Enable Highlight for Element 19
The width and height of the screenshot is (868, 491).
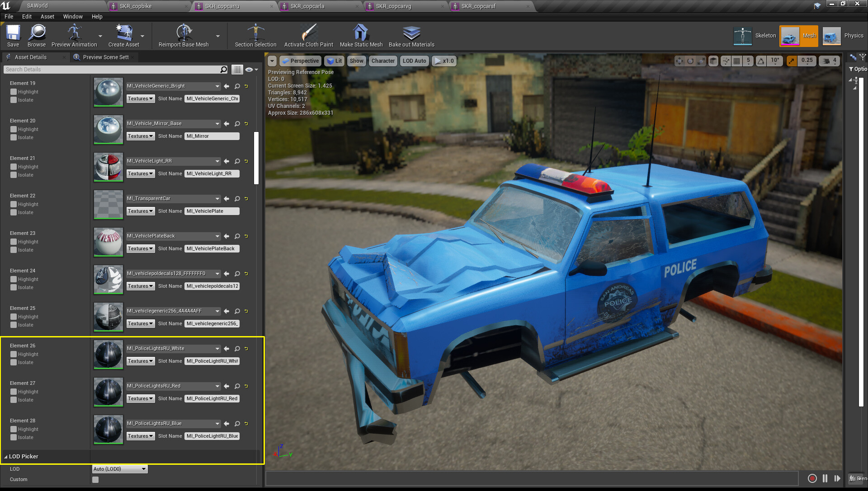point(14,92)
